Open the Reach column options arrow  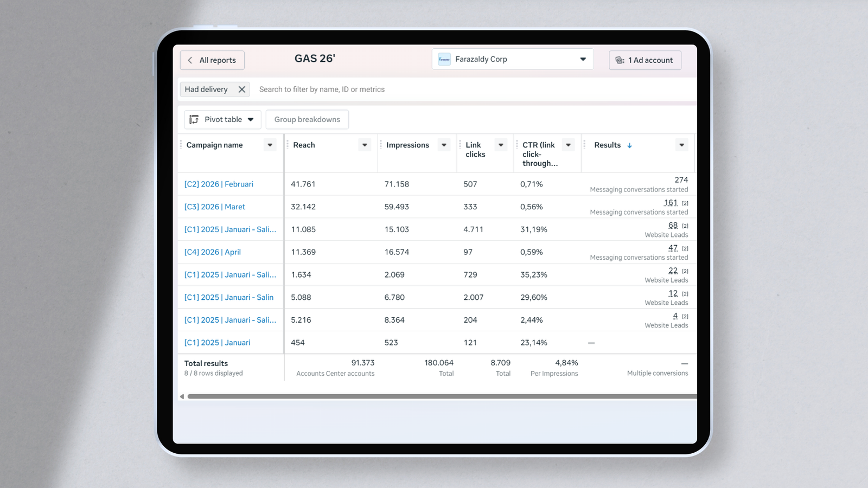tap(365, 145)
